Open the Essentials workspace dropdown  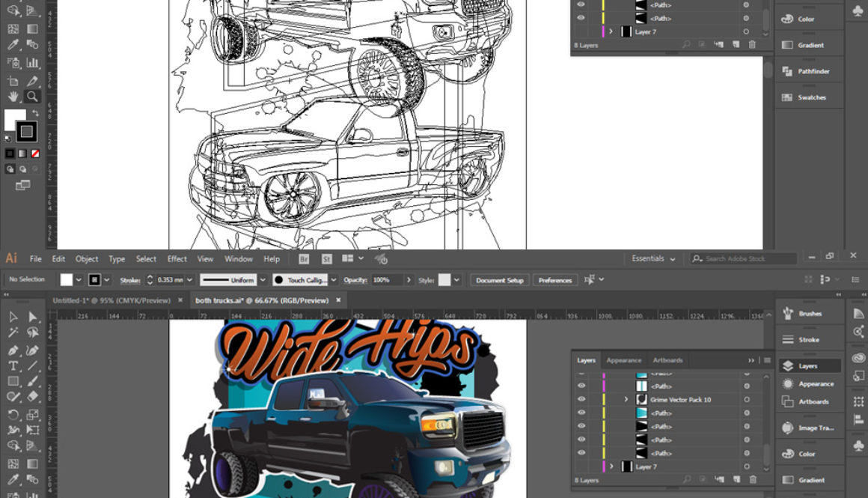click(x=652, y=258)
